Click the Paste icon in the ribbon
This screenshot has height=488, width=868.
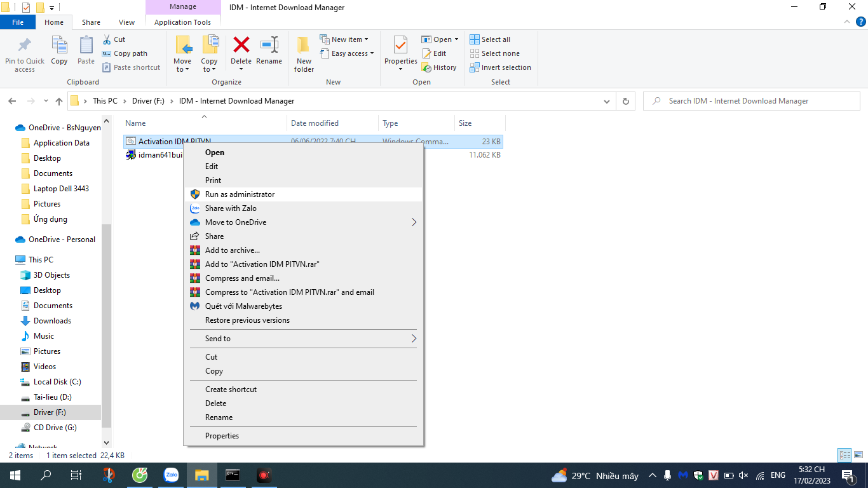coord(86,46)
